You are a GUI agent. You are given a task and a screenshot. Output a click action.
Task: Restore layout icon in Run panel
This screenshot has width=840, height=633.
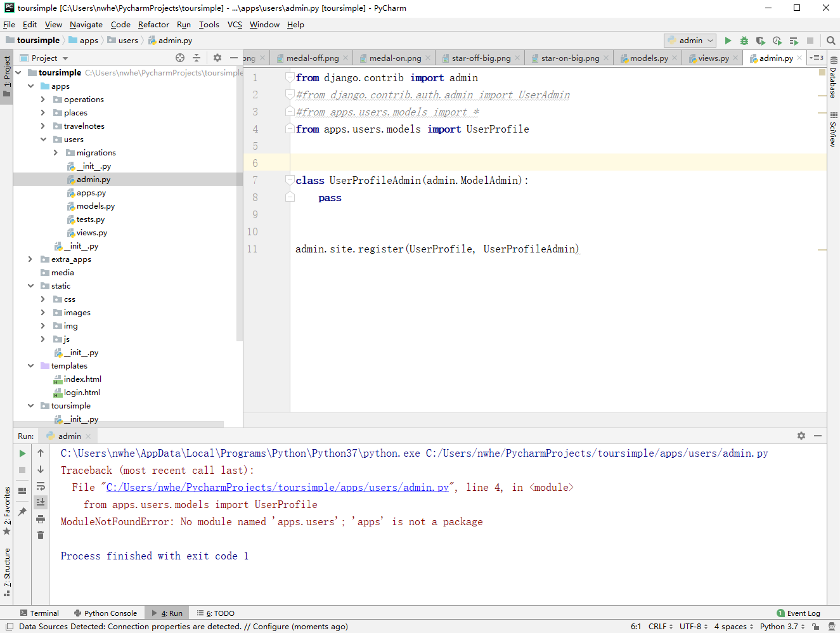click(22, 490)
